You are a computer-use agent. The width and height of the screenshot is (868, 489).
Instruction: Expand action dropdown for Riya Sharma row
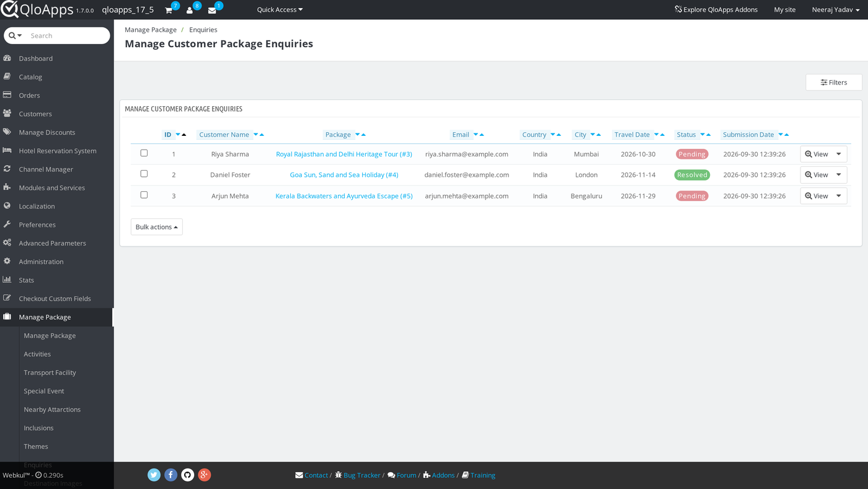pyautogui.click(x=839, y=155)
